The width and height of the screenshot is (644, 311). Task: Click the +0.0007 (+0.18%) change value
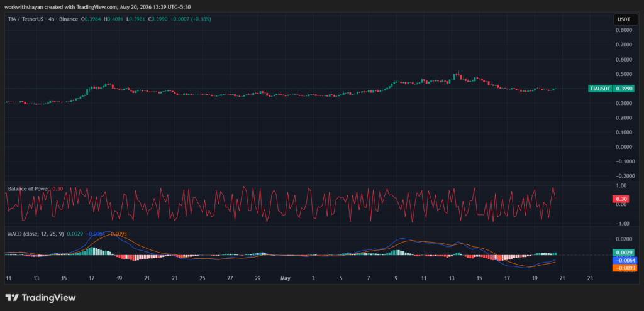click(x=191, y=19)
